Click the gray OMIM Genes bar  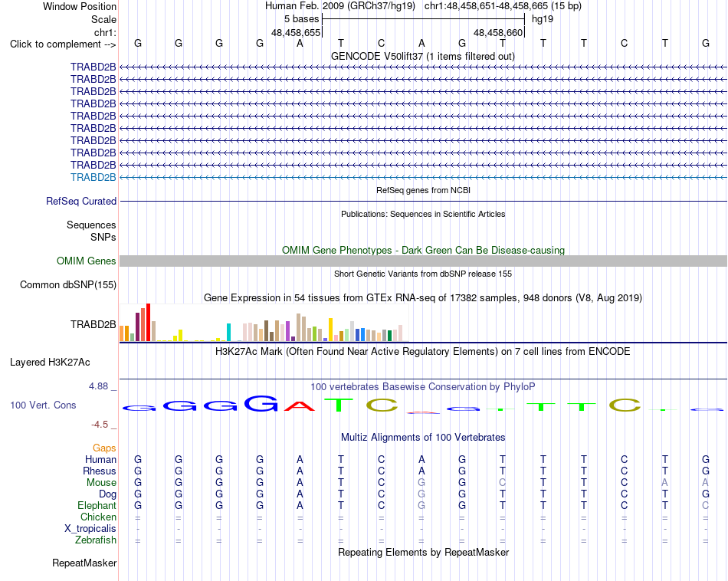[423, 261]
